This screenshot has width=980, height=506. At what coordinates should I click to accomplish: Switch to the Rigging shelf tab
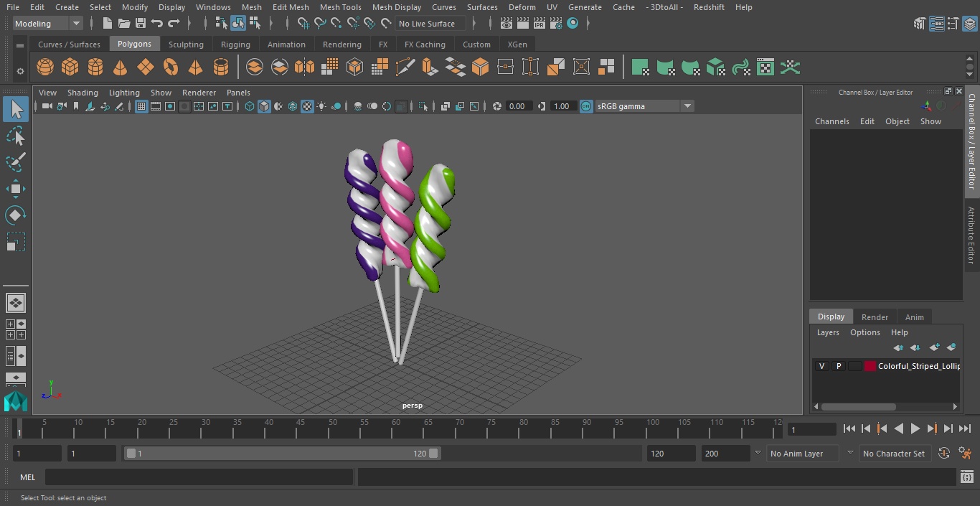(x=235, y=44)
